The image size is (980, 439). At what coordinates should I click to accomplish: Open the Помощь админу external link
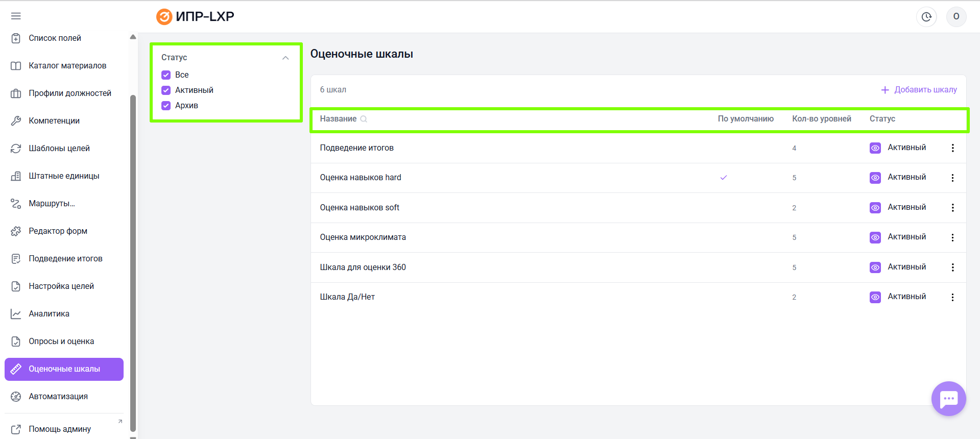[60, 429]
